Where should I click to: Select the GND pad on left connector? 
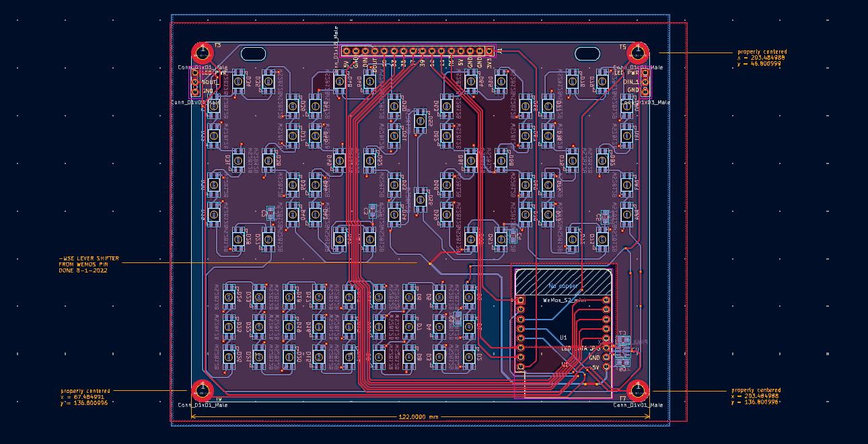(195, 92)
